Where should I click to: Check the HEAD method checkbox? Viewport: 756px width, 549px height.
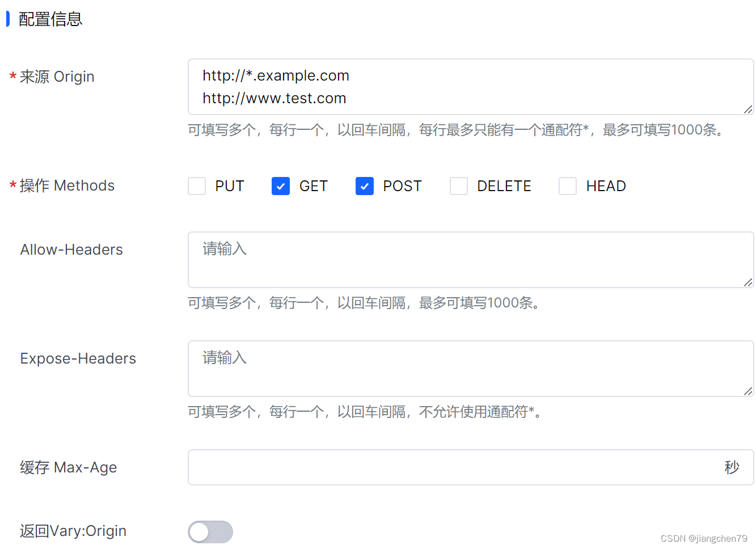tap(567, 186)
